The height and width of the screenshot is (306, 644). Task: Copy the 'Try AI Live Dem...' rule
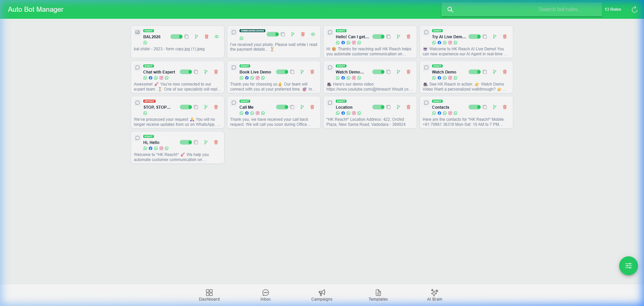pyautogui.click(x=485, y=37)
